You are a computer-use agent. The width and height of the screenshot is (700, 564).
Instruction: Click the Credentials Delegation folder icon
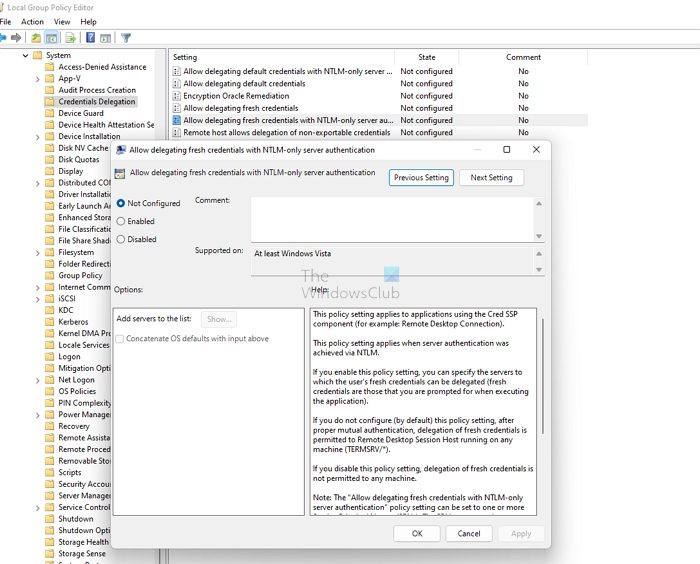click(50, 101)
